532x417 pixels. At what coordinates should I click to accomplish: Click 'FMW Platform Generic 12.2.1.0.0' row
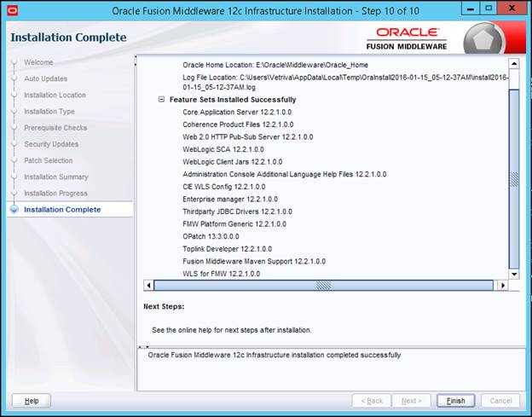(234, 224)
